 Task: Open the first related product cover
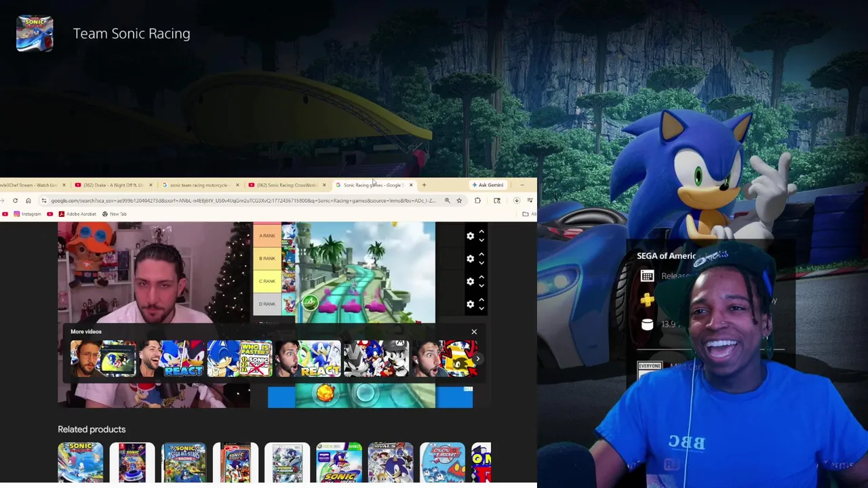pyautogui.click(x=81, y=462)
